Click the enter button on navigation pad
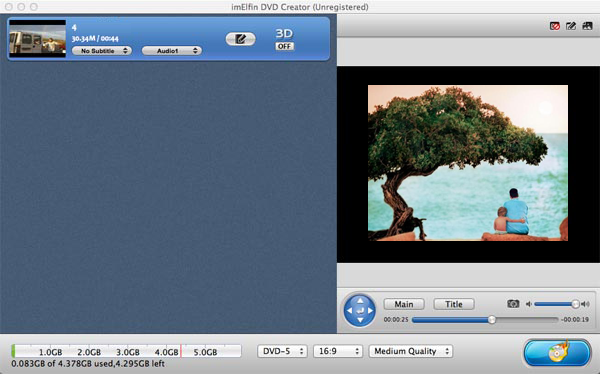Screen dimensions: 600x374 tap(360, 310)
